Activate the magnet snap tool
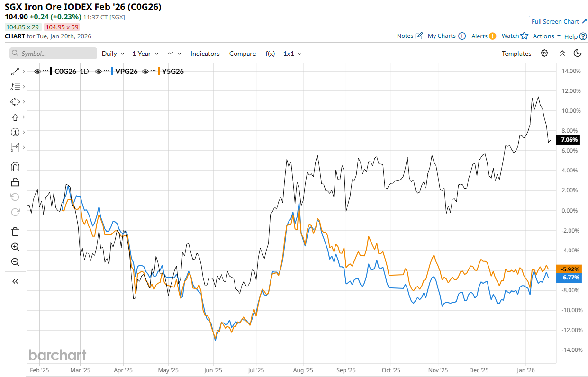Image resolution: width=588 pixels, height=377 pixels. [15, 167]
